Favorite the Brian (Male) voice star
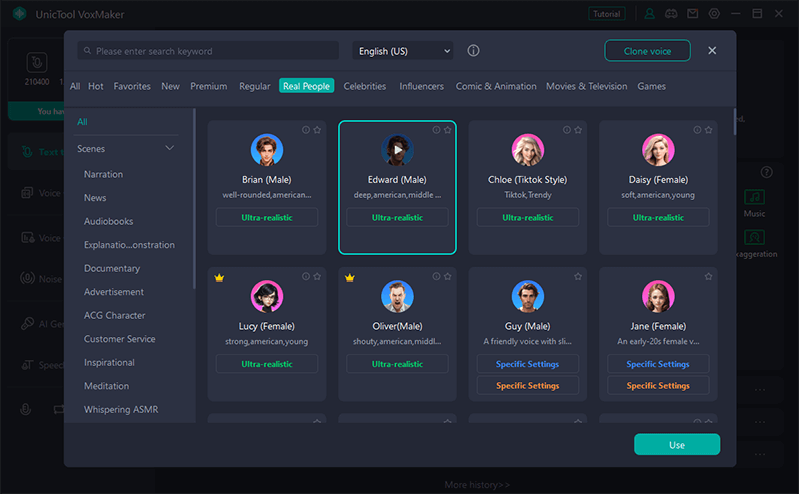 click(x=317, y=130)
